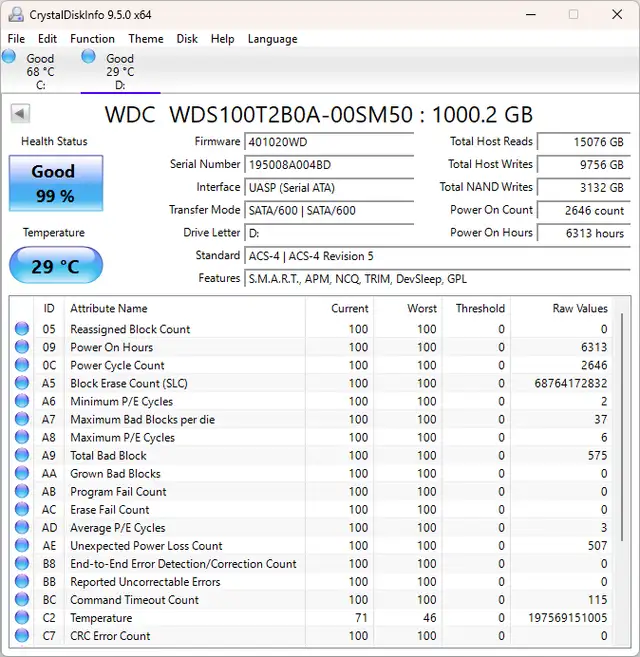This screenshot has width=640, height=657.
Task: Click status orb for Grown Bad Blocks
Action: pyautogui.click(x=22, y=473)
